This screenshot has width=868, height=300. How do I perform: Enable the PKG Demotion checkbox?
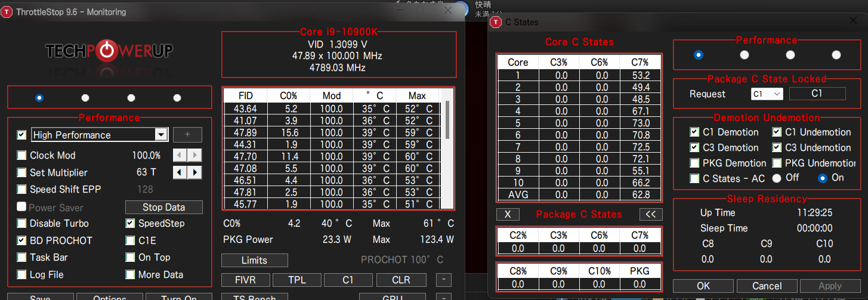pyautogui.click(x=694, y=163)
